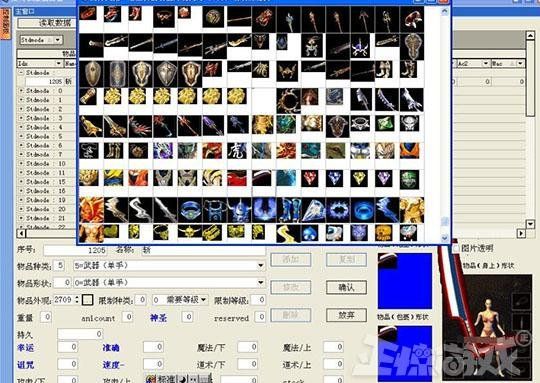Click the 修改 button
Viewport: 540px width, 383px height.
(291, 287)
